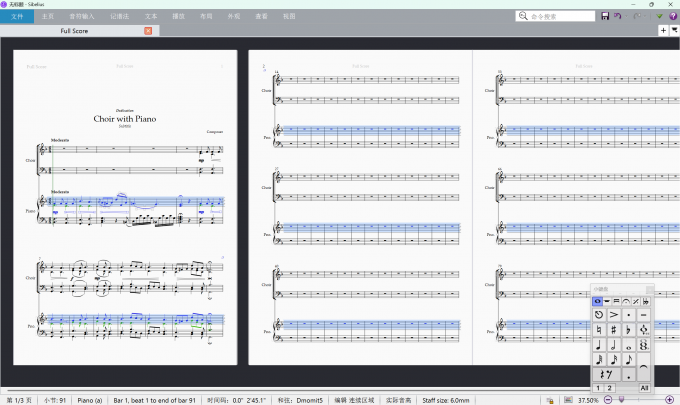
Task: Select the natural sign on keypad
Action: [598, 329]
